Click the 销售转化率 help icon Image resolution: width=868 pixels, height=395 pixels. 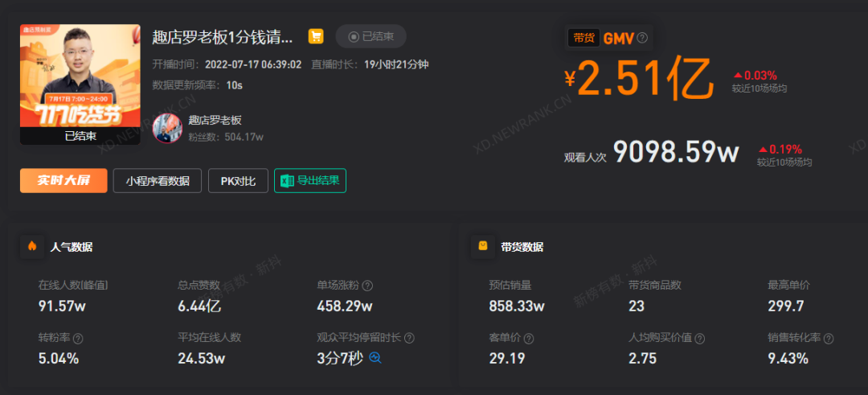point(828,339)
